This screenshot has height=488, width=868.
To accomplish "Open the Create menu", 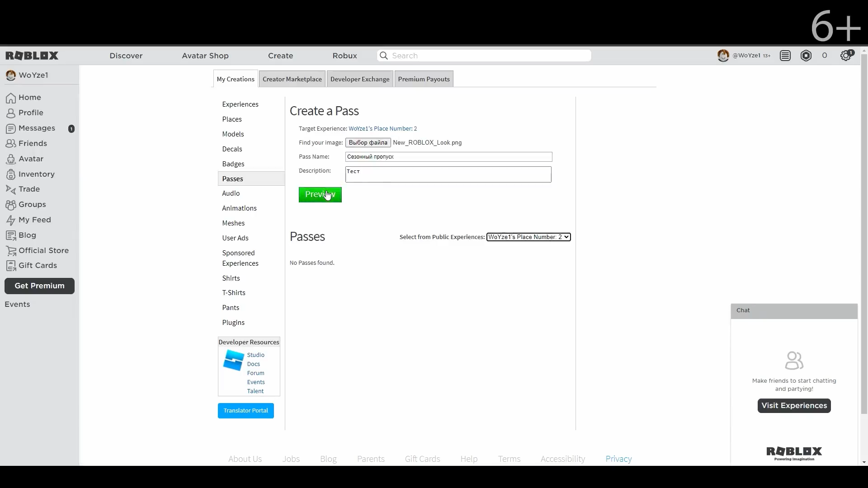I will pos(281,56).
